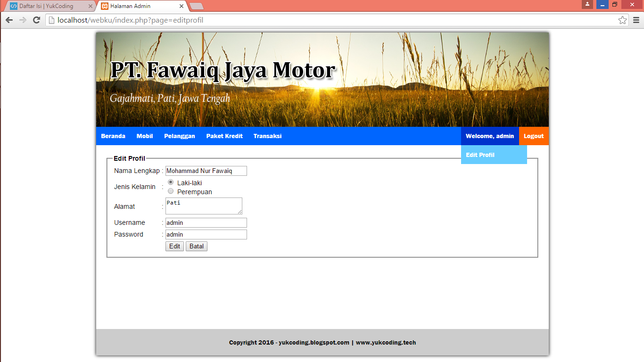Select the Perempuan gender option

(x=170, y=191)
